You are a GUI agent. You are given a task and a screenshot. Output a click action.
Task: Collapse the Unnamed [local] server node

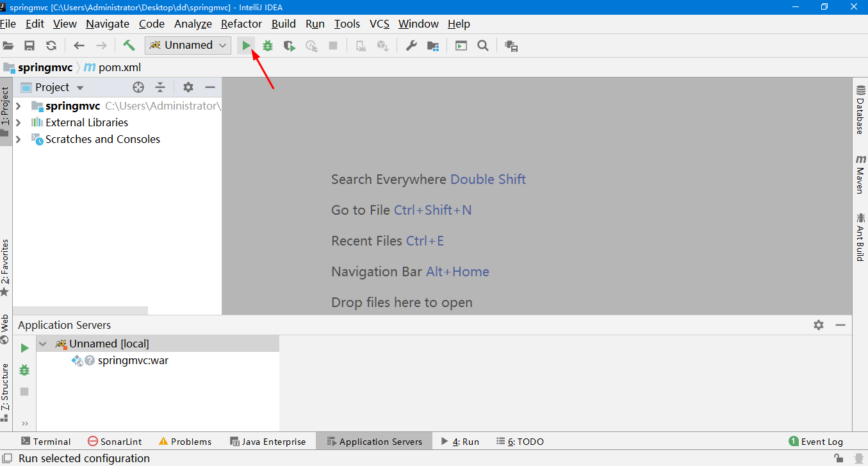(43, 344)
